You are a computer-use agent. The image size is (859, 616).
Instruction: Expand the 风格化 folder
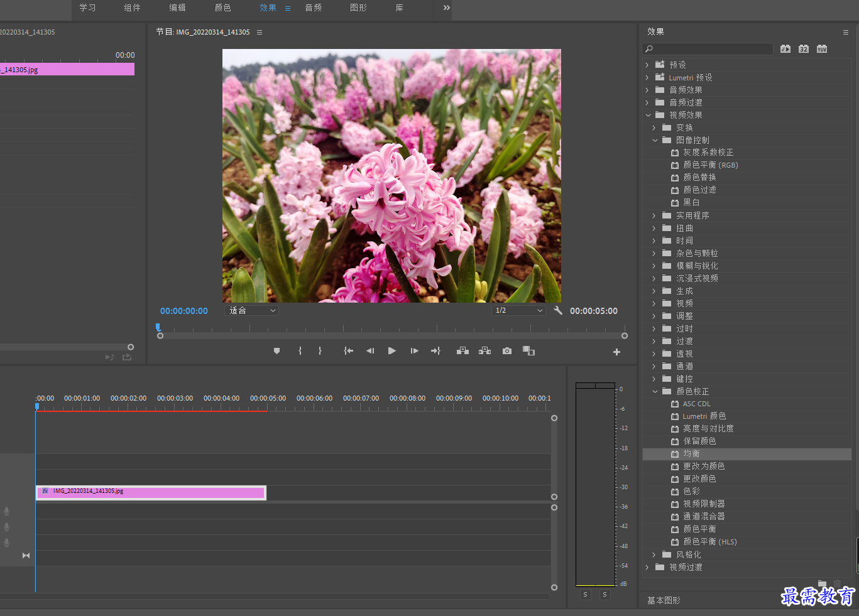[654, 554]
